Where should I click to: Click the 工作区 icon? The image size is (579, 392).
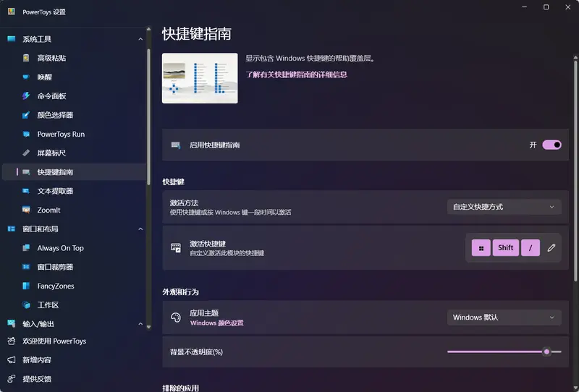click(x=26, y=305)
